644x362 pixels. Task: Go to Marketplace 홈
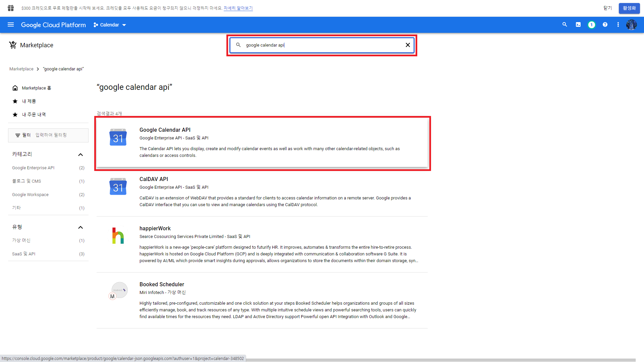click(x=32, y=88)
